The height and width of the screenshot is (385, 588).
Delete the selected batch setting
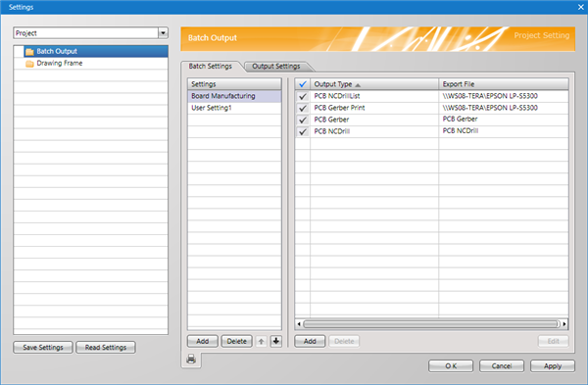coord(236,341)
